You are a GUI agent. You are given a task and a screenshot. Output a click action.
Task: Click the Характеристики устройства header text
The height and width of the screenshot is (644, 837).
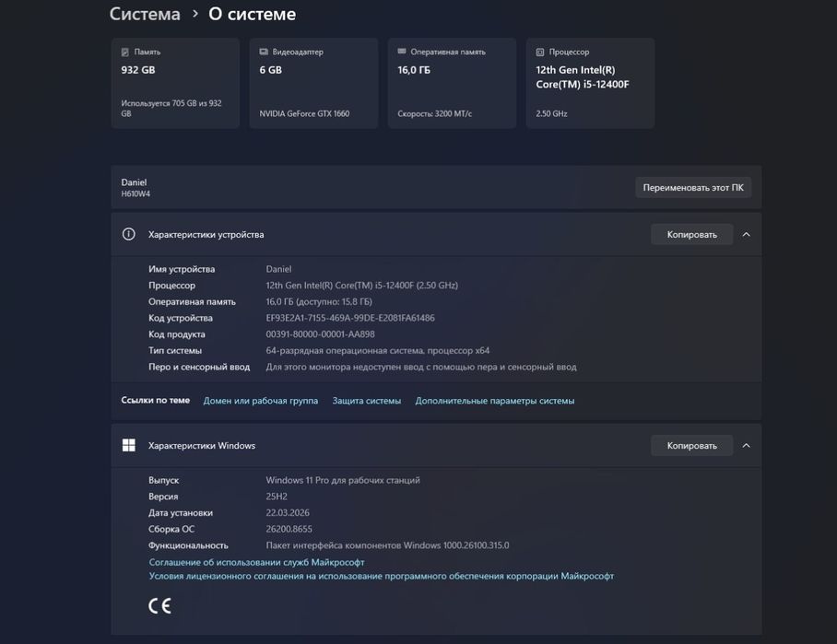click(x=206, y=234)
